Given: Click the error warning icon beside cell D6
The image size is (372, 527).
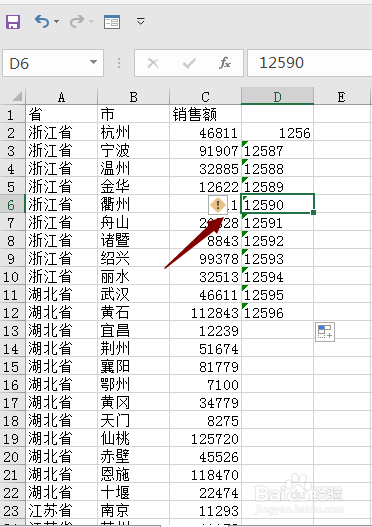Looking at the screenshot, I should tap(218, 204).
